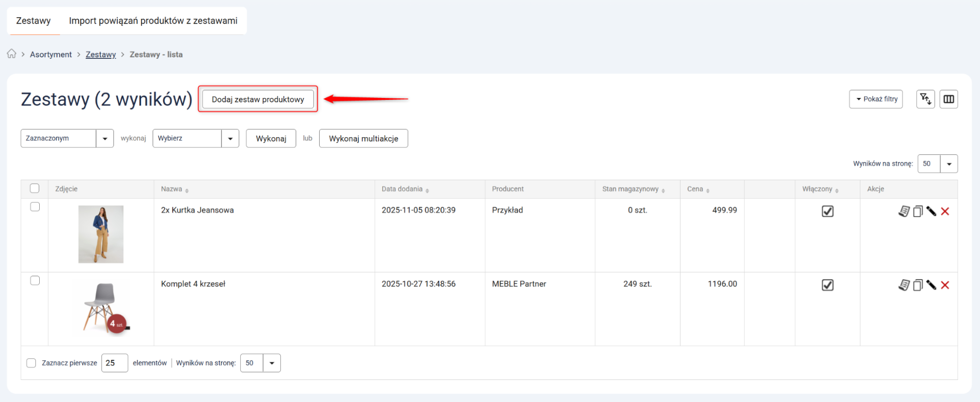Duplicate the Komplet 4 krzeseł set
980x402 pixels.
[x=918, y=285]
